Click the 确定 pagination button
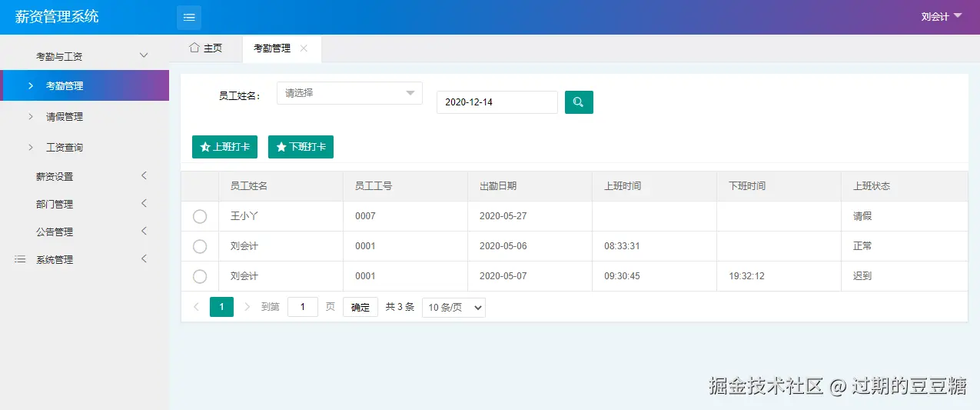 (x=360, y=308)
